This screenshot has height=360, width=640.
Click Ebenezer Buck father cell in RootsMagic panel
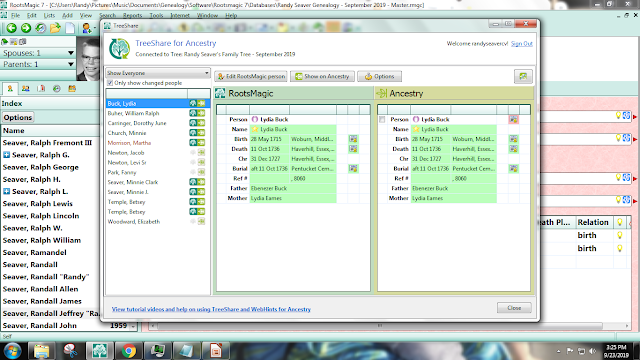pos(293,188)
